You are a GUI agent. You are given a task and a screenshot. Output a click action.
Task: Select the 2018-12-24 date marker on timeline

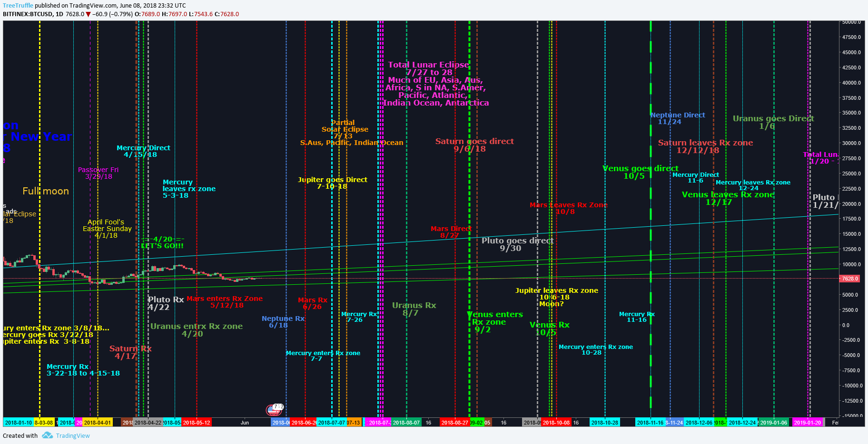(742, 423)
